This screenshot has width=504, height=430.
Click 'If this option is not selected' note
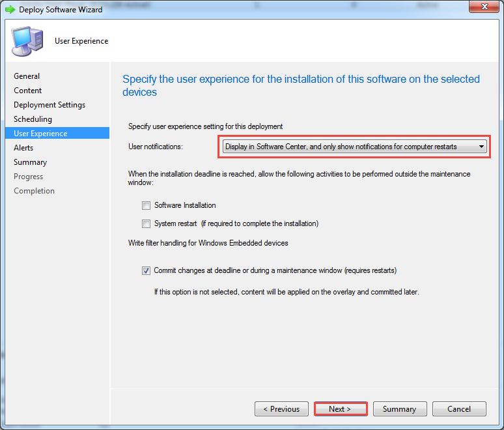pyautogui.click(x=287, y=292)
